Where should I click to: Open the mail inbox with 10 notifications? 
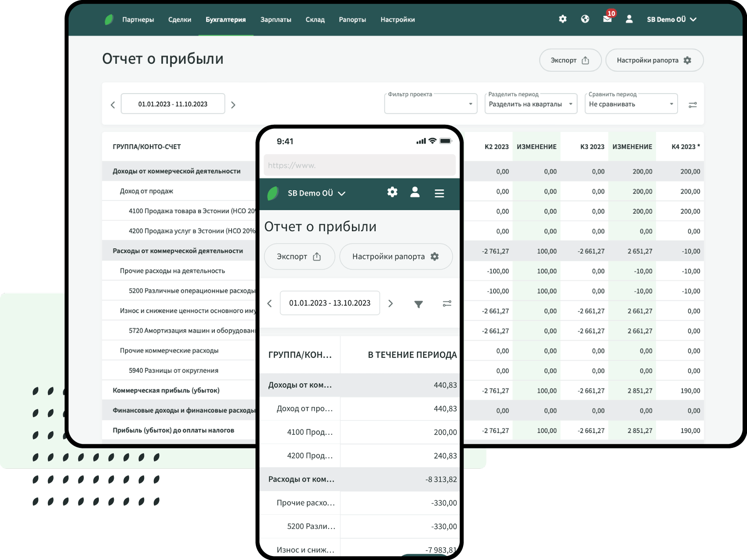607,19
